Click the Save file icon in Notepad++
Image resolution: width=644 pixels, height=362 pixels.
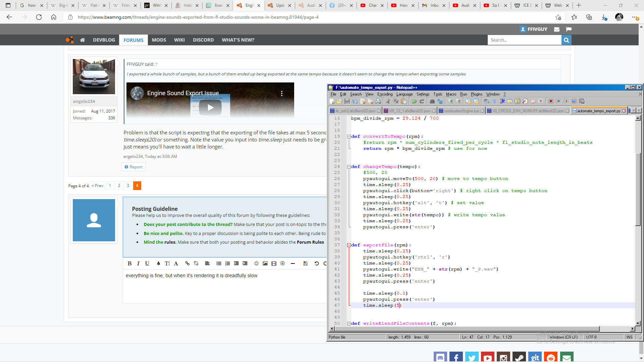[x=347, y=101]
